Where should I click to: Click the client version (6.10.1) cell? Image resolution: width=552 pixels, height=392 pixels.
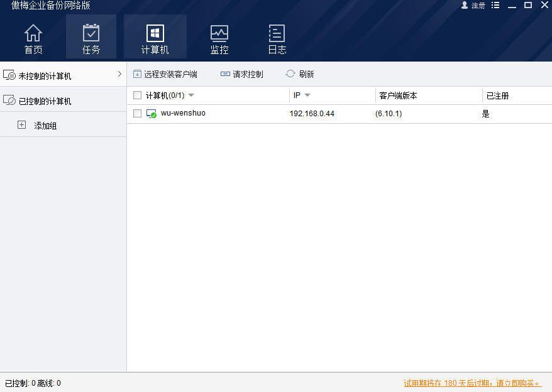coord(389,114)
